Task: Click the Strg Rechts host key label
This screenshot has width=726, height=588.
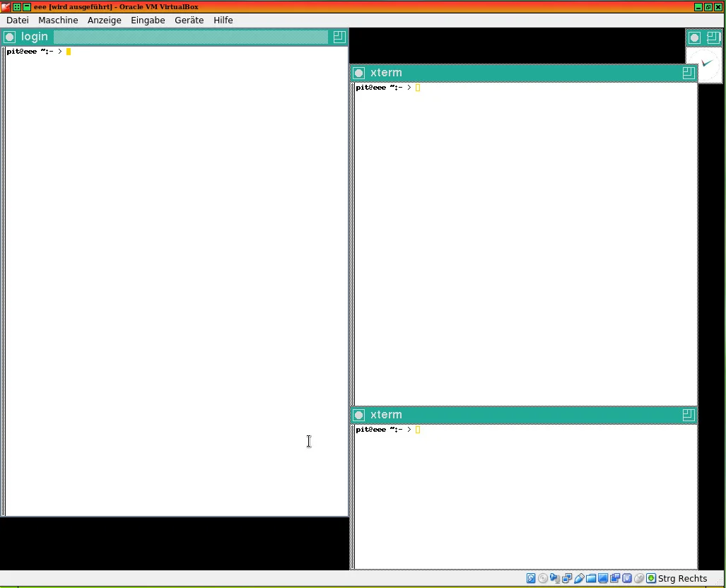Action: tap(682, 578)
